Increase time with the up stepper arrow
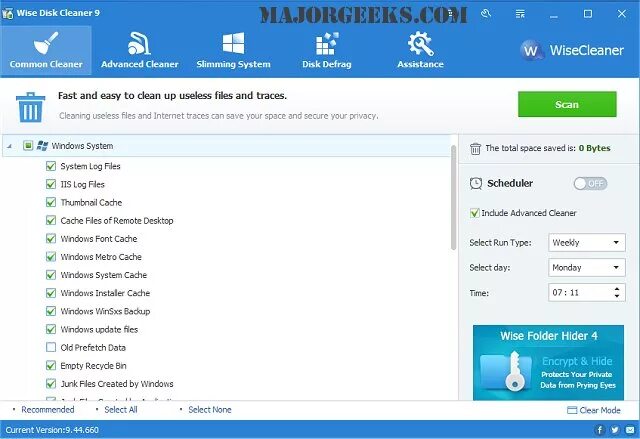 (617, 289)
